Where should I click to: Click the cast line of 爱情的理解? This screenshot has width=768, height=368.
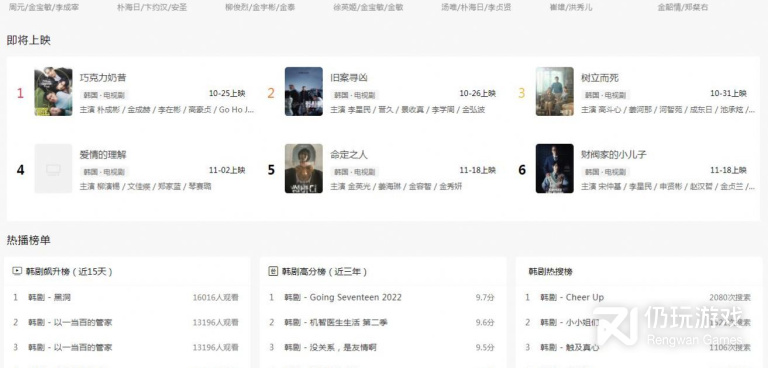coord(145,186)
